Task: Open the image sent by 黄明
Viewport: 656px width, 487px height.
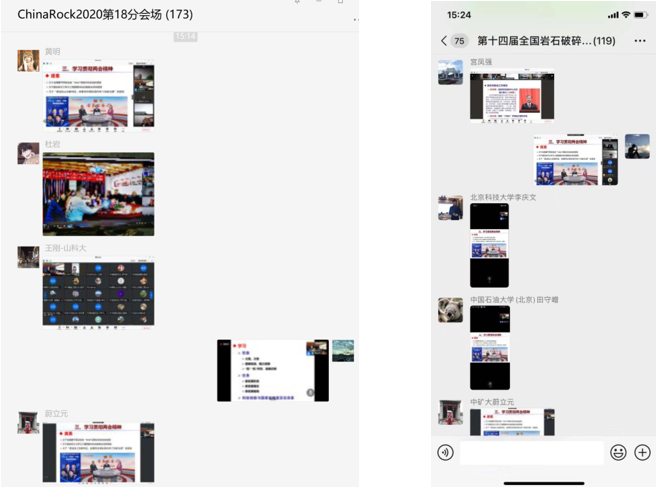Action: pyautogui.click(x=98, y=97)
